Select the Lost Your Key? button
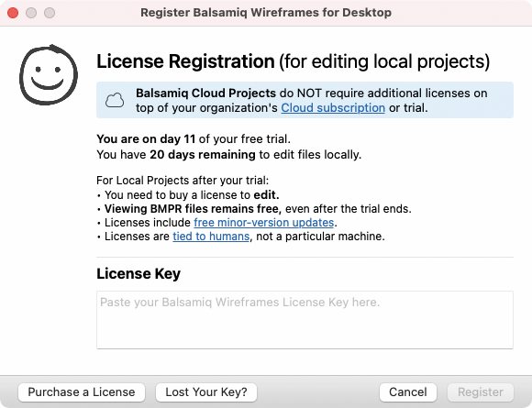This screenshot has height=408, width=532. (206, 392)
